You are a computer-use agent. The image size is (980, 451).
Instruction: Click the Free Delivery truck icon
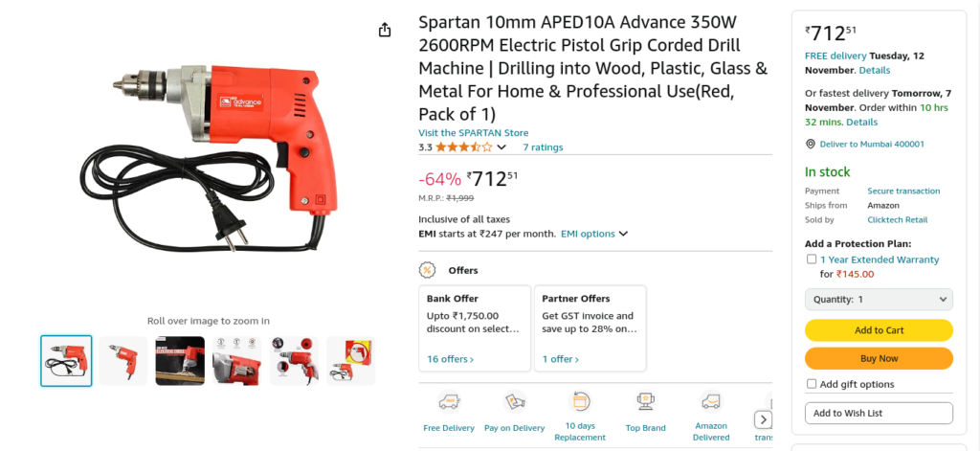(x=449, y=402)
